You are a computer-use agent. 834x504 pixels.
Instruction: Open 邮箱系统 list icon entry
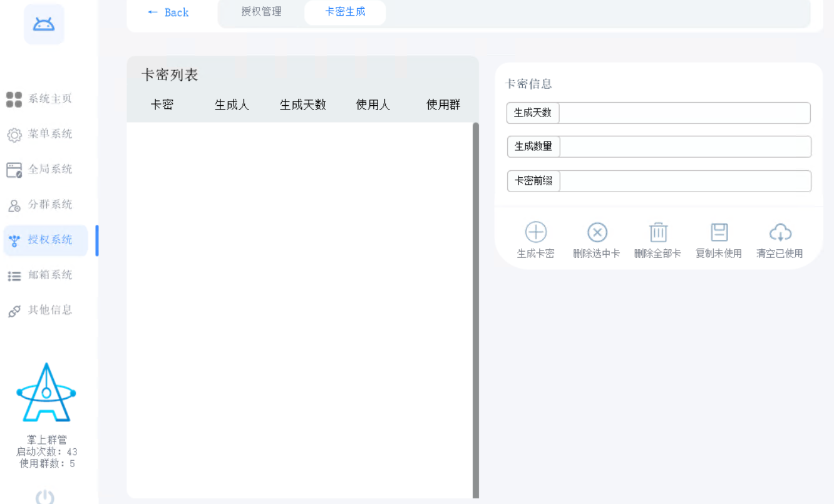[x=39, y=275]
